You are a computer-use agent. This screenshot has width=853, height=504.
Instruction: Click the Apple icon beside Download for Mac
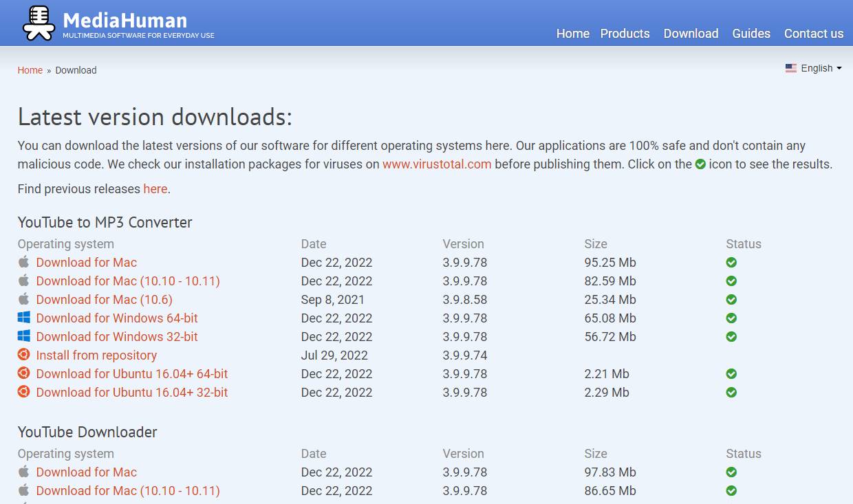coord(23,262)
